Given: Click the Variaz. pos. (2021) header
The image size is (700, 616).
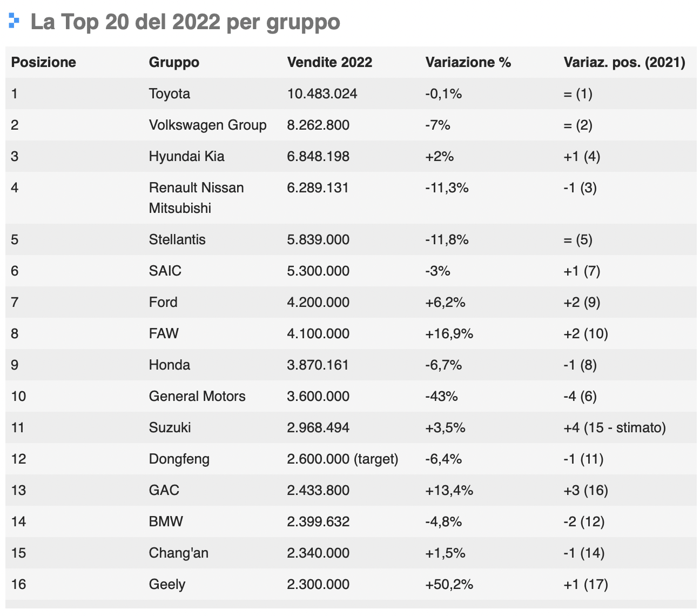Looking at the screenshot, I should click(x=624, y=62).
